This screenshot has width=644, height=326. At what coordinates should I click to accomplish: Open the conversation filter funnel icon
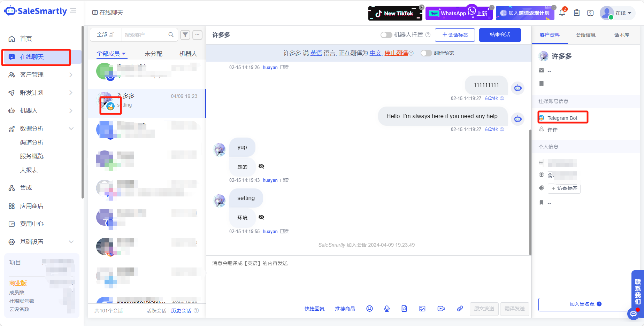185,35
